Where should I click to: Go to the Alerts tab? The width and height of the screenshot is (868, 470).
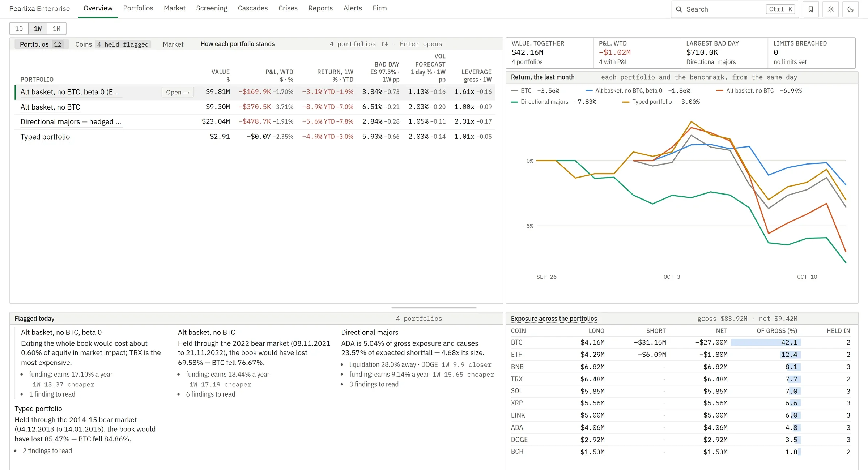(x=353, y=8)
